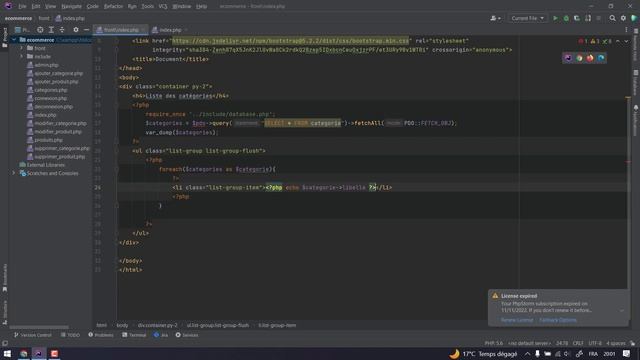Open the File menu

click(22, 6)
